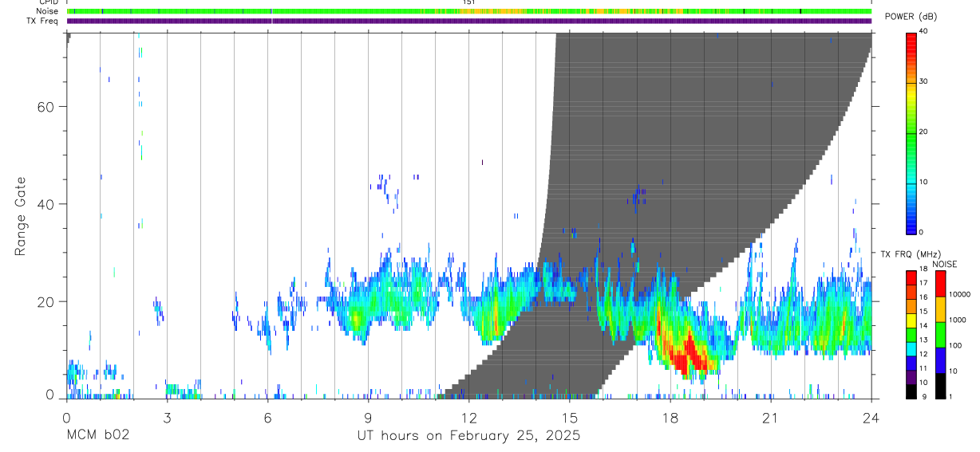Click the 21 tick on UT hours axis
Screen dimensions: 980x452
(x=771, y=418)
